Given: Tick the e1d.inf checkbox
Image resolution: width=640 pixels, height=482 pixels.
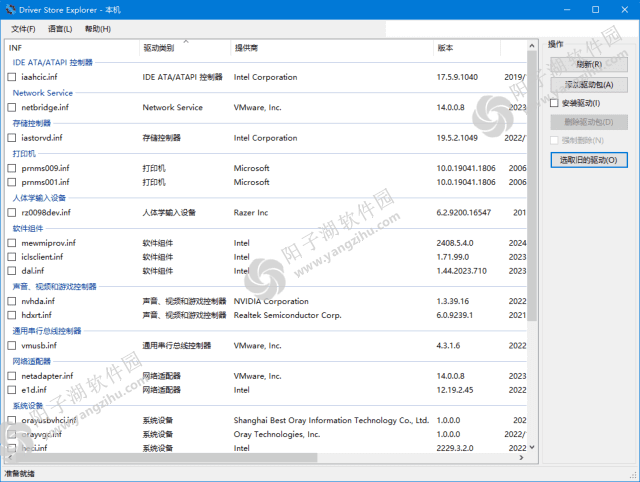Looking at the screenshot, I should tap(12, 390).
